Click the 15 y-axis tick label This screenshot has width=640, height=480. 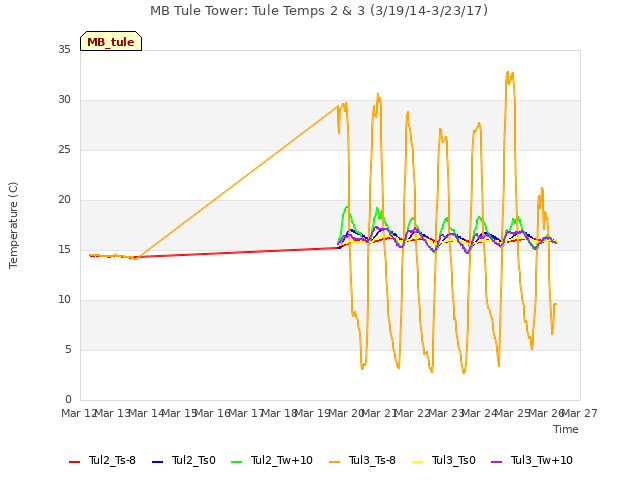pos(64,250)
